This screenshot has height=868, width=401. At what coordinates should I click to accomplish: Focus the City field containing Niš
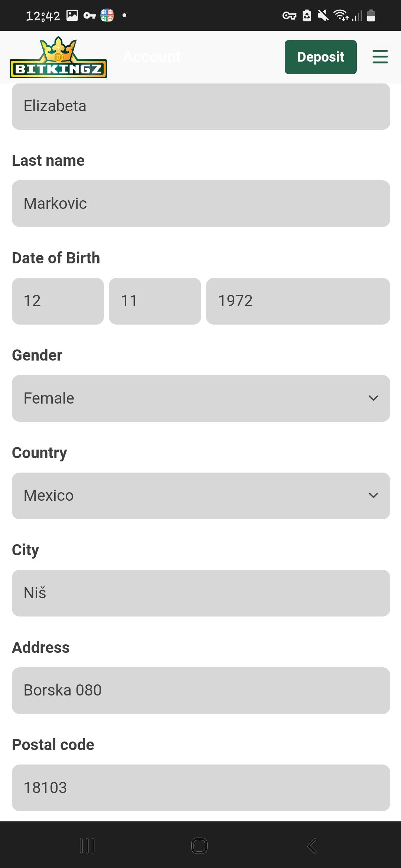[x=201, y=593]
